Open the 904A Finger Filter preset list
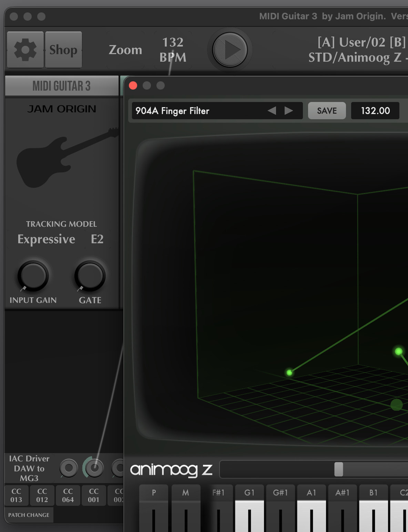408x532 pixels. (196, 111)
